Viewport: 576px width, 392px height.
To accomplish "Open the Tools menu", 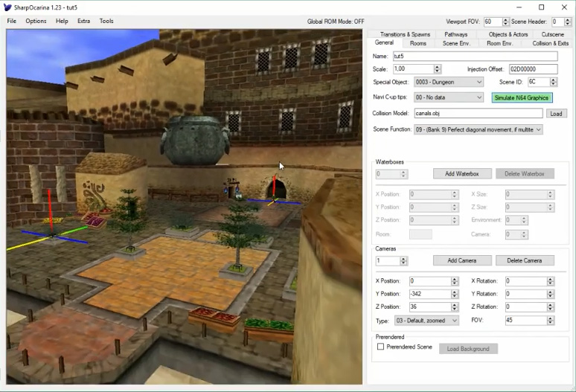I will click(106, 21).
